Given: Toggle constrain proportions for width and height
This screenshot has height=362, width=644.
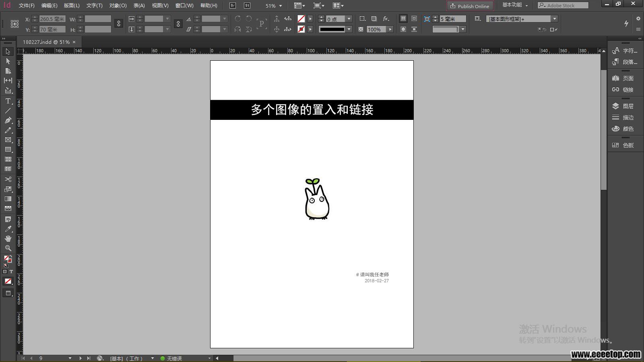Looking at the screenshot, I should point(119,24).
